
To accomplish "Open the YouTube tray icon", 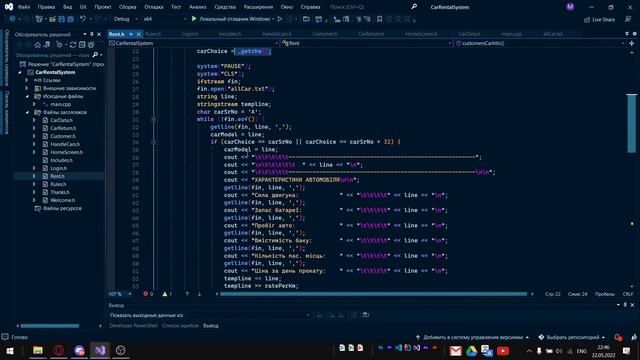I will (503, 351).
